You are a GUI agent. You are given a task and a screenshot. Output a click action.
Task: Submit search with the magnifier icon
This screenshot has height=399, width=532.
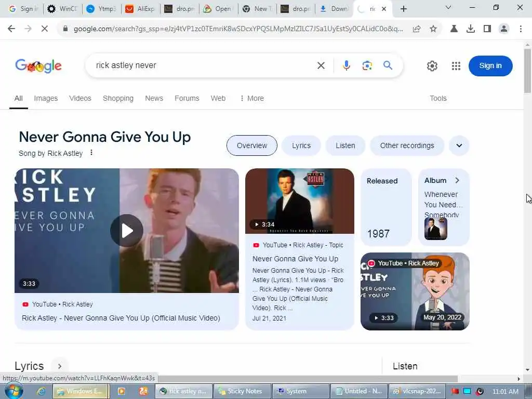tap(388, 65)
